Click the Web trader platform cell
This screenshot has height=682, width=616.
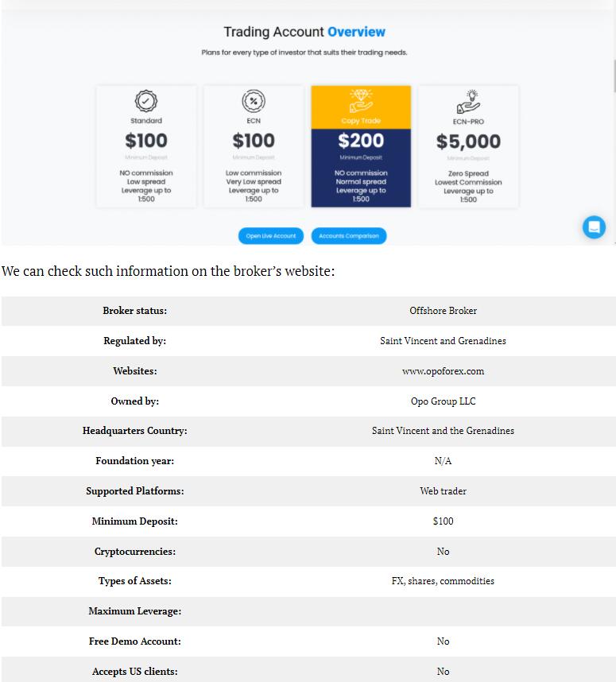(443, 491)
